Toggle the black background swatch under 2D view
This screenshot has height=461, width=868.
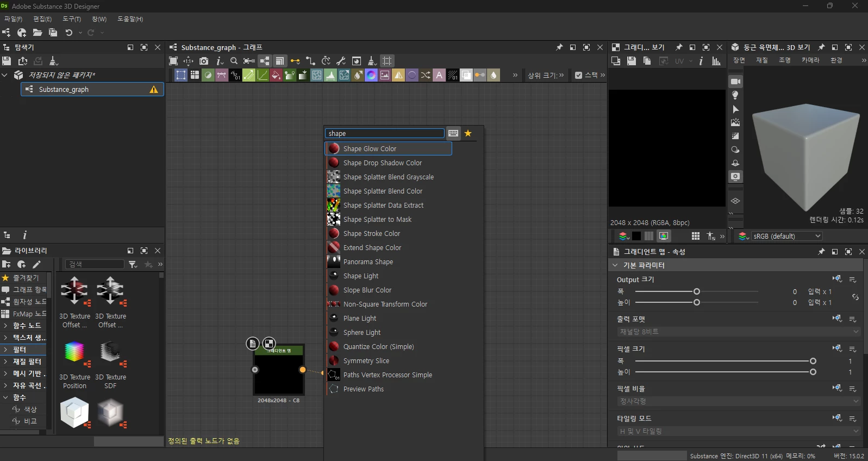636,236
